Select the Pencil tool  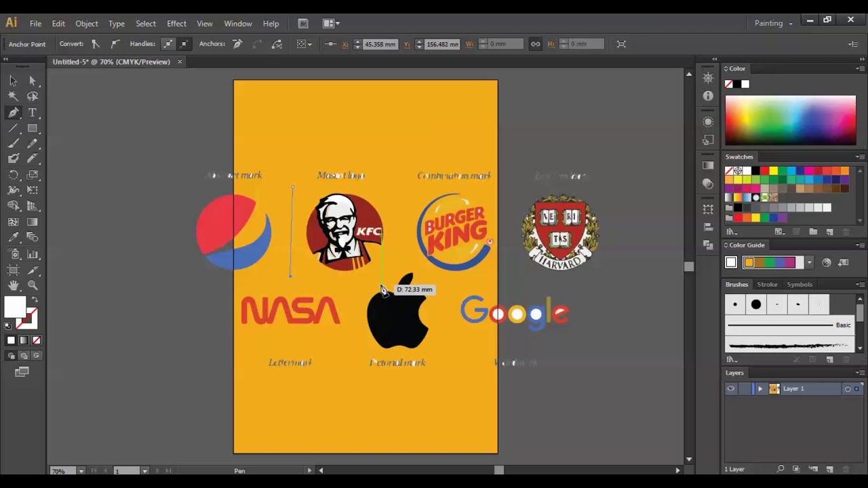click(32, 143)
